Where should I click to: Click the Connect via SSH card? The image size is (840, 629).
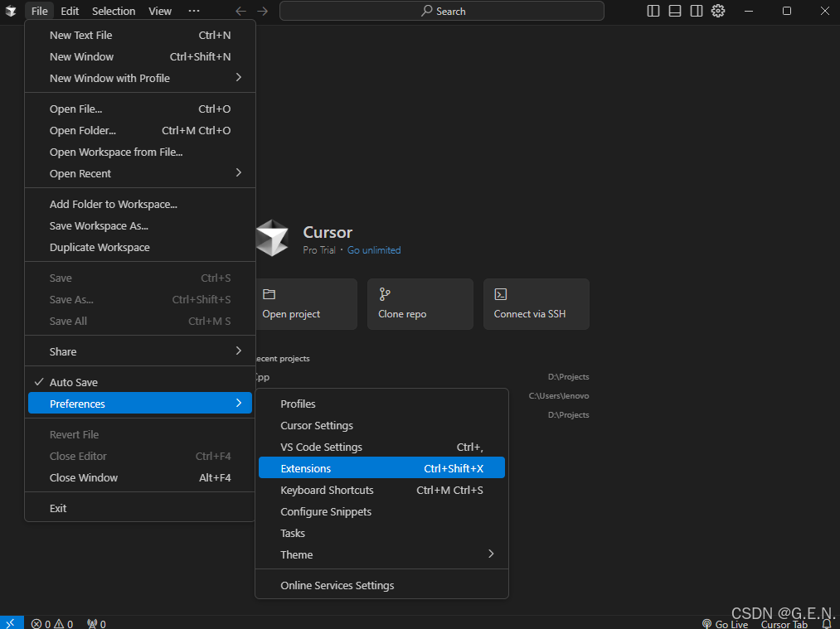tap(537, 304)
